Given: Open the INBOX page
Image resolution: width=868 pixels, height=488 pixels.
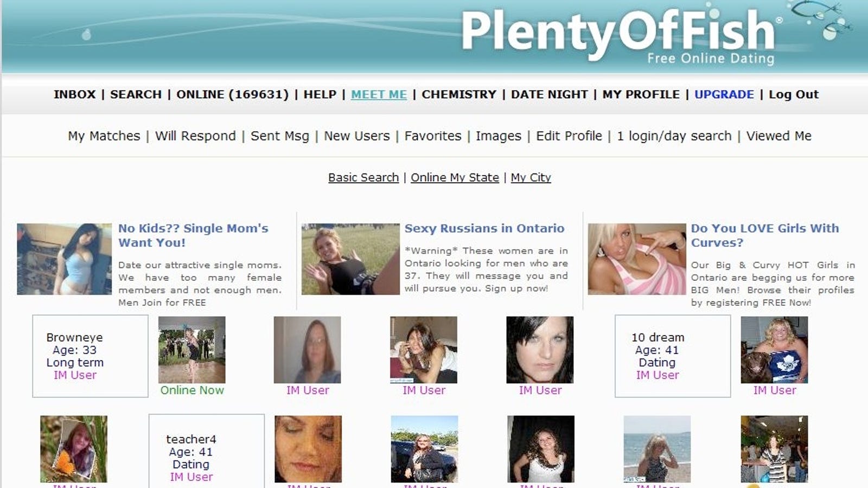Looking at the screenshot, I should [x=75, y=94].
